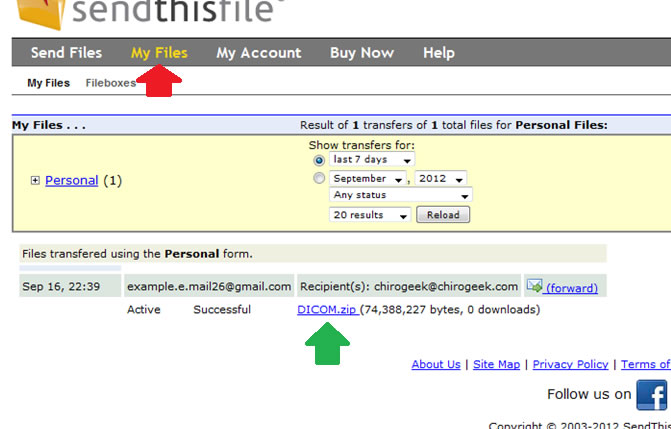Viewport: 671px width, 429px height.
Task: Open the Personal folder link
Action: coord(71,180)
